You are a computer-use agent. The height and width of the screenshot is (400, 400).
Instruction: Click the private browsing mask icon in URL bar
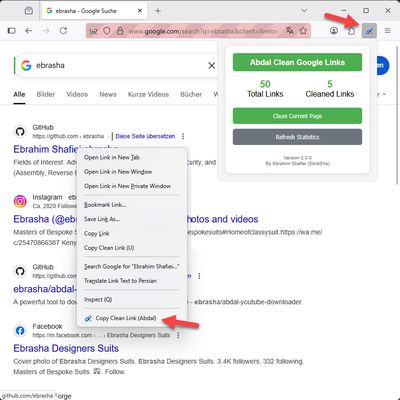coord(93,31)
